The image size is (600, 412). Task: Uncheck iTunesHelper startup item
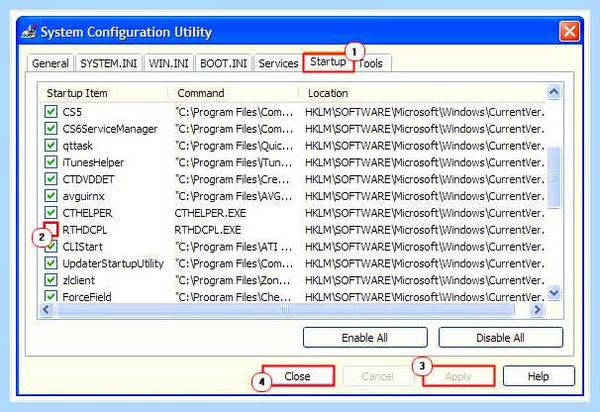point(51,162)
